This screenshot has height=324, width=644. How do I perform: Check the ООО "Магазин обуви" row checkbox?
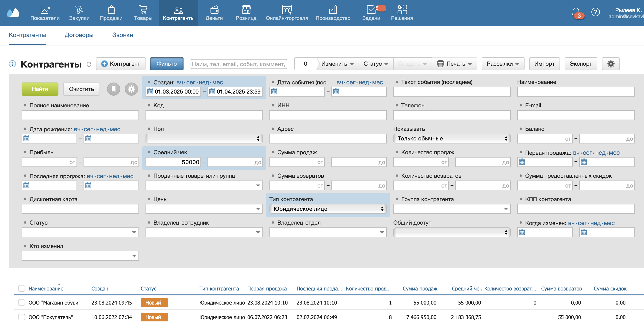point(22,302)
